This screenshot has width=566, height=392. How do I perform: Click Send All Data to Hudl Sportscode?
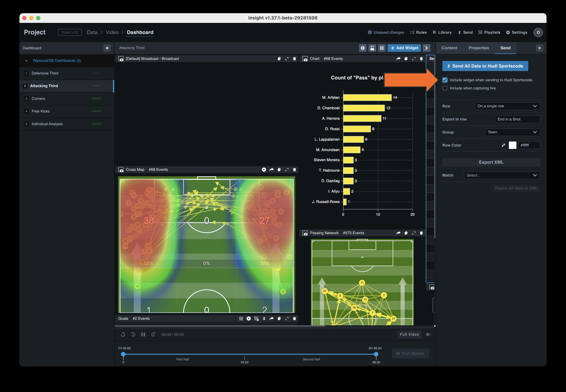click(485, 66)
